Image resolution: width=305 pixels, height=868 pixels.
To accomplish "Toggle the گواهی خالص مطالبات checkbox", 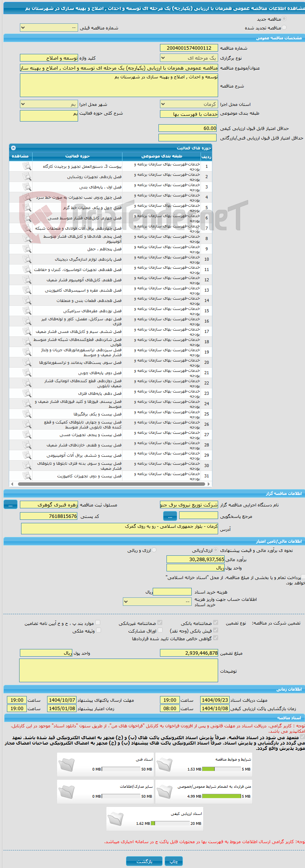I will [x=216, y=638].
